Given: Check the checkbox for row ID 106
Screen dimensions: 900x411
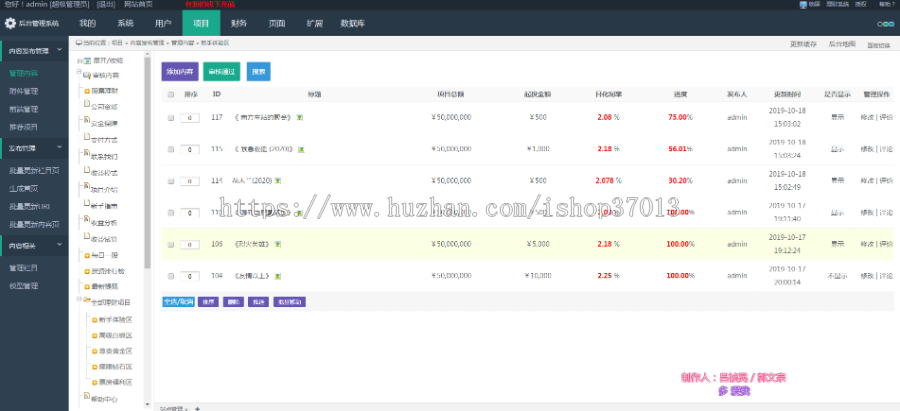Looking at the screenshot, I should (170, 244).
